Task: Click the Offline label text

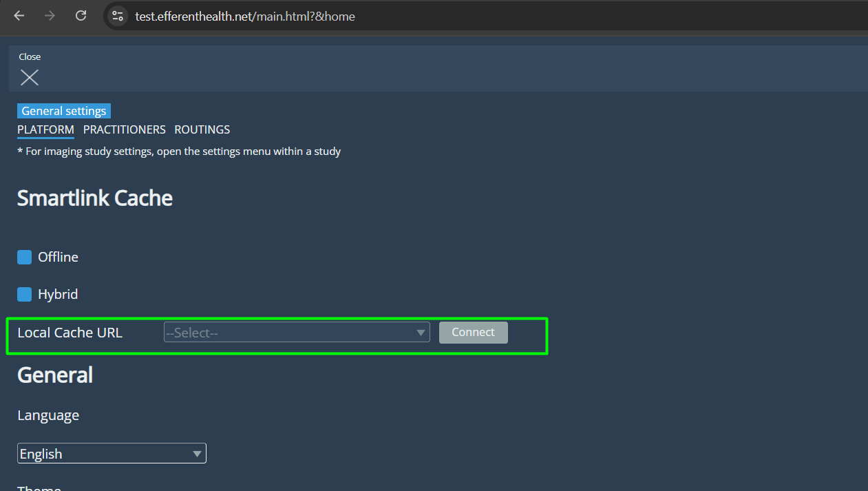Action: pyautogui.click(x=58, y=258)
